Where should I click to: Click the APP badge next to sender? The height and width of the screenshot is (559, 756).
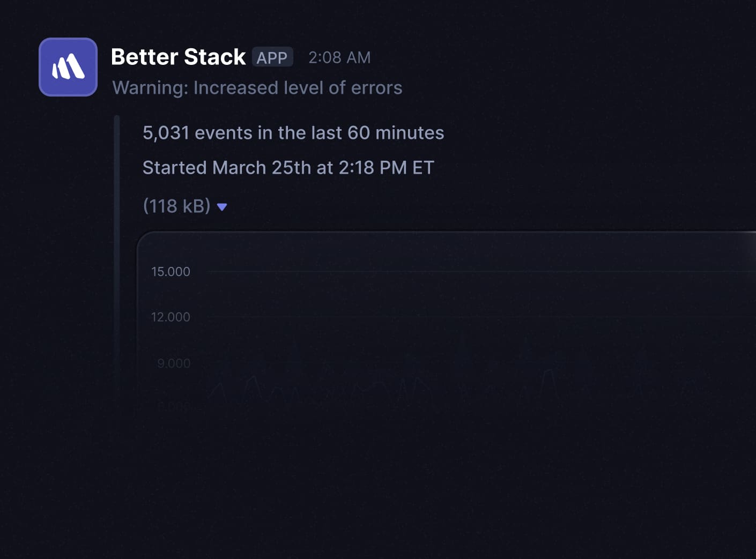(x=272, y=57)
